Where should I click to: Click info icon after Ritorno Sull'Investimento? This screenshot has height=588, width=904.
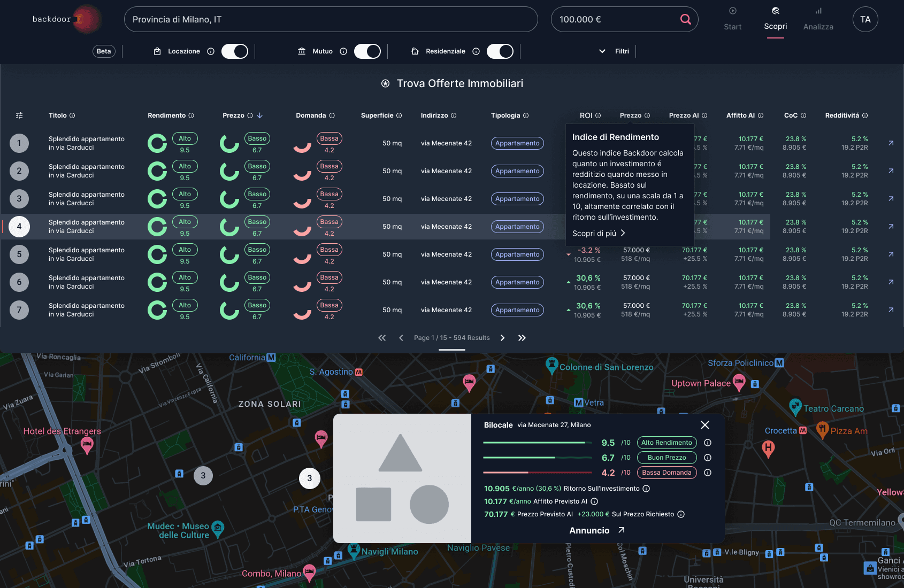[x=646, y=489]
